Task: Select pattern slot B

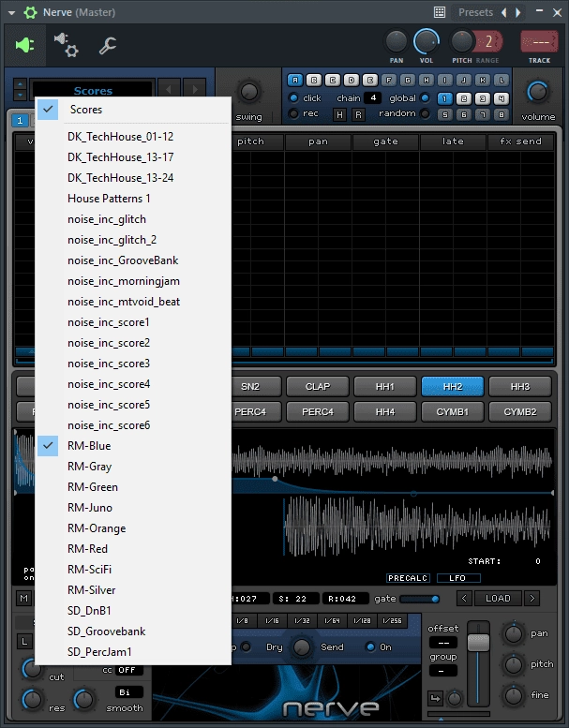Action: (x=313, y=81)
